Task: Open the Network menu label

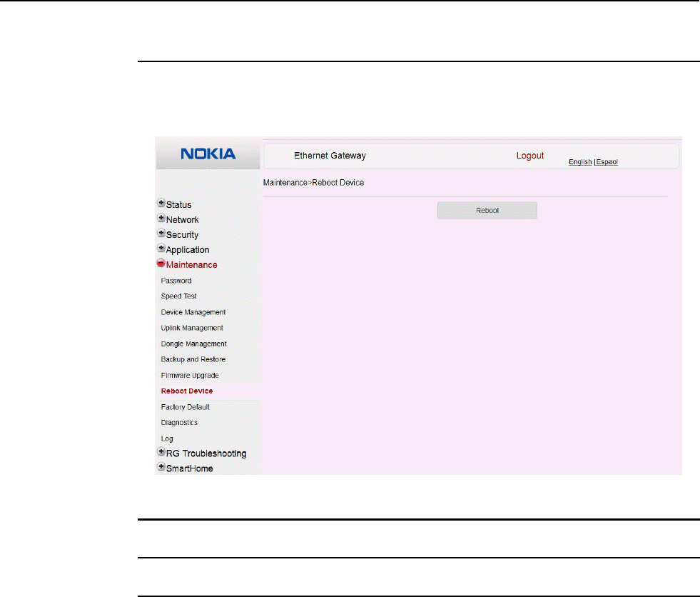Action: 182,220
